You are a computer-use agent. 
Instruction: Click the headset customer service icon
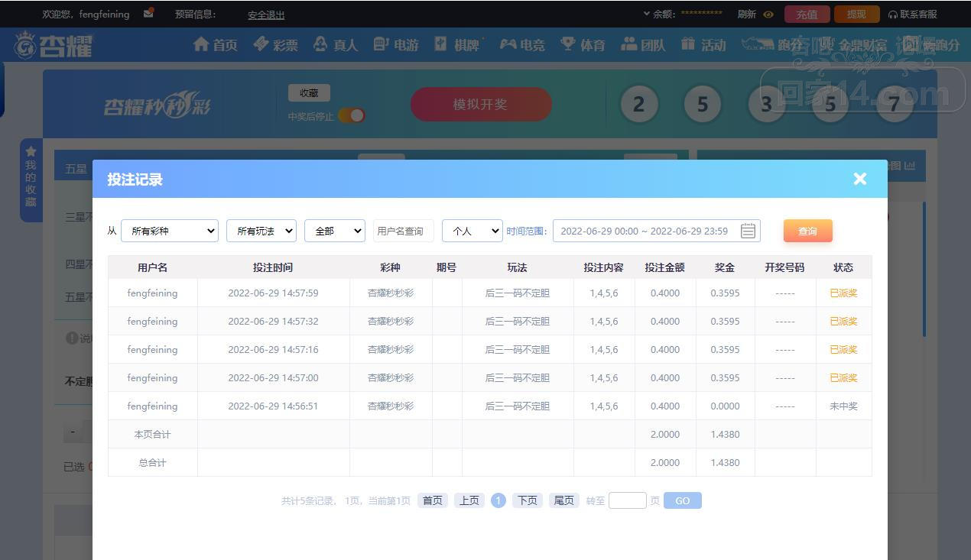pos(892,15)
